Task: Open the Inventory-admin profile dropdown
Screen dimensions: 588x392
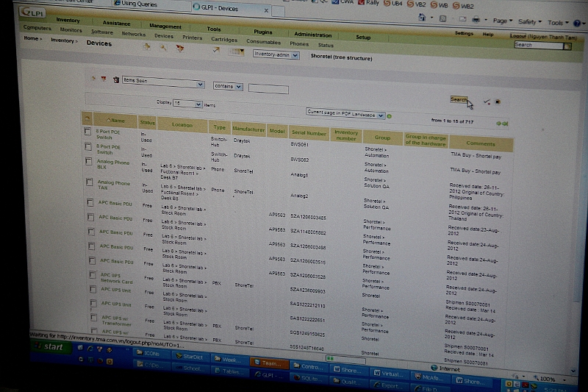Action: click(276, 54)
